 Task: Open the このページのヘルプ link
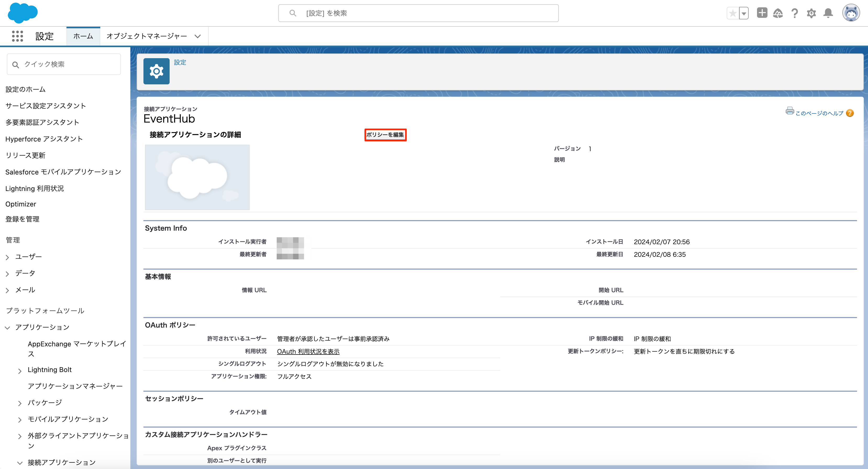click(x=819, y=113)
